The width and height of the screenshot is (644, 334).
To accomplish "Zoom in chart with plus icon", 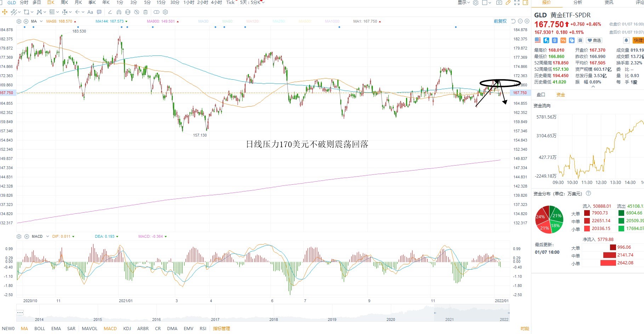I will tap(527, 21).
